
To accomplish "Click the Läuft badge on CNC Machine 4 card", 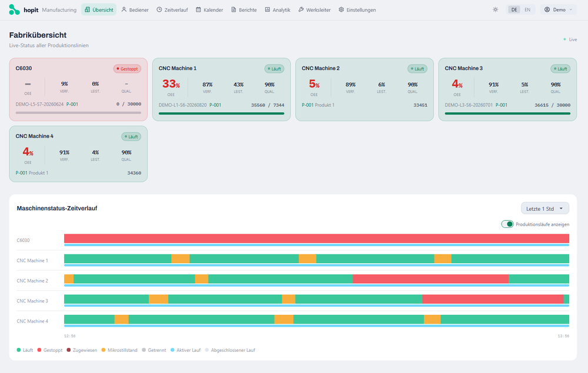I will click(131, 137).
